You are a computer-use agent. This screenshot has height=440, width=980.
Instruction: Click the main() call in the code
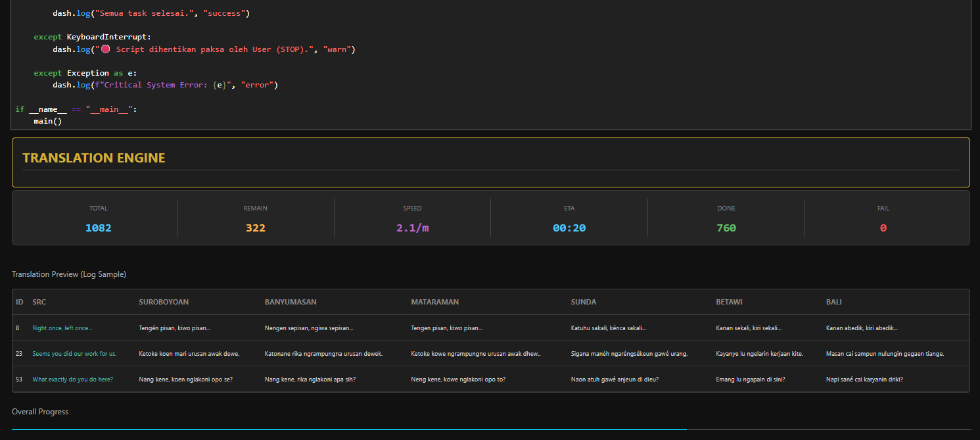(x=47, y=121)
